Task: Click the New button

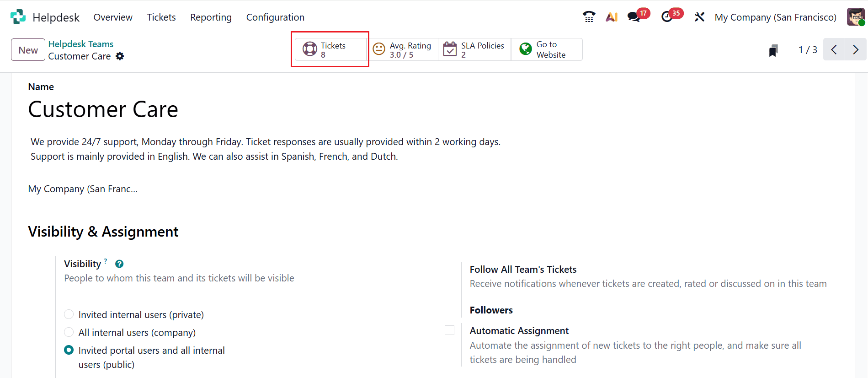Action: click(28, 50)
